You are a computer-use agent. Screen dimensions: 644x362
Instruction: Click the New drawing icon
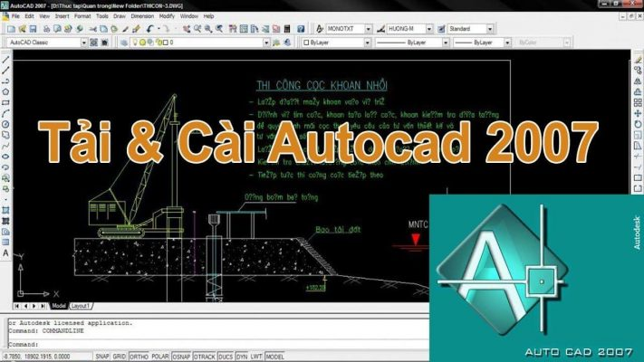pos(11,29)
